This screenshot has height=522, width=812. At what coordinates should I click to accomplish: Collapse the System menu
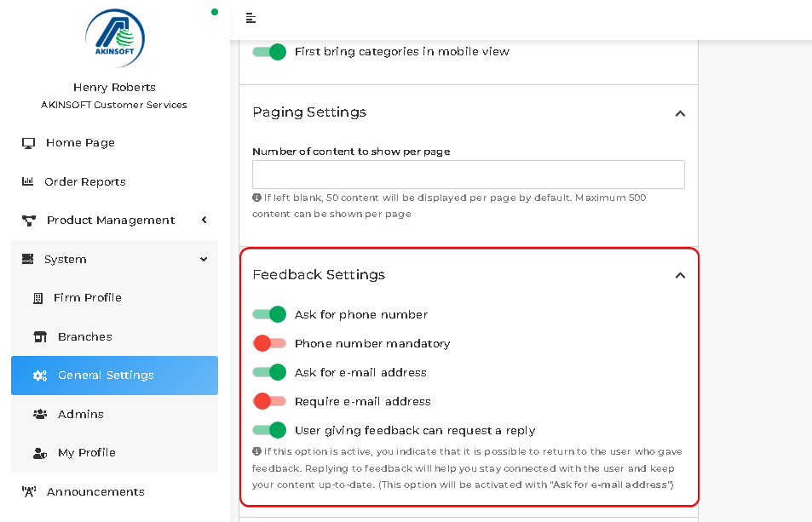pyautogui.click(x=114, y=259)
